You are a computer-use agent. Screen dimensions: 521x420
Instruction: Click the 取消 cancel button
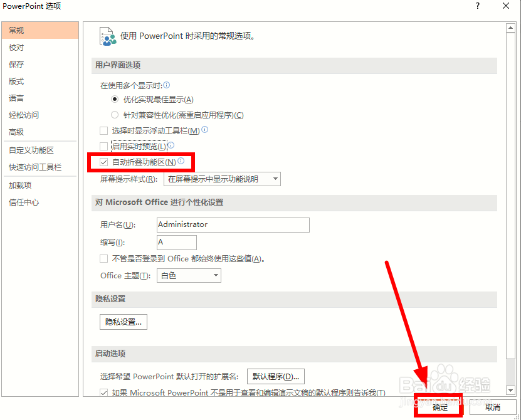pos(492,407)
